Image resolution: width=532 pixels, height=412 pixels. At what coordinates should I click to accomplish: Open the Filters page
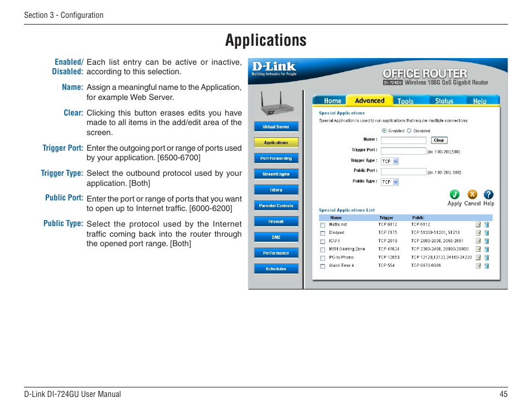pyautogui.click(x=276, y=190)
